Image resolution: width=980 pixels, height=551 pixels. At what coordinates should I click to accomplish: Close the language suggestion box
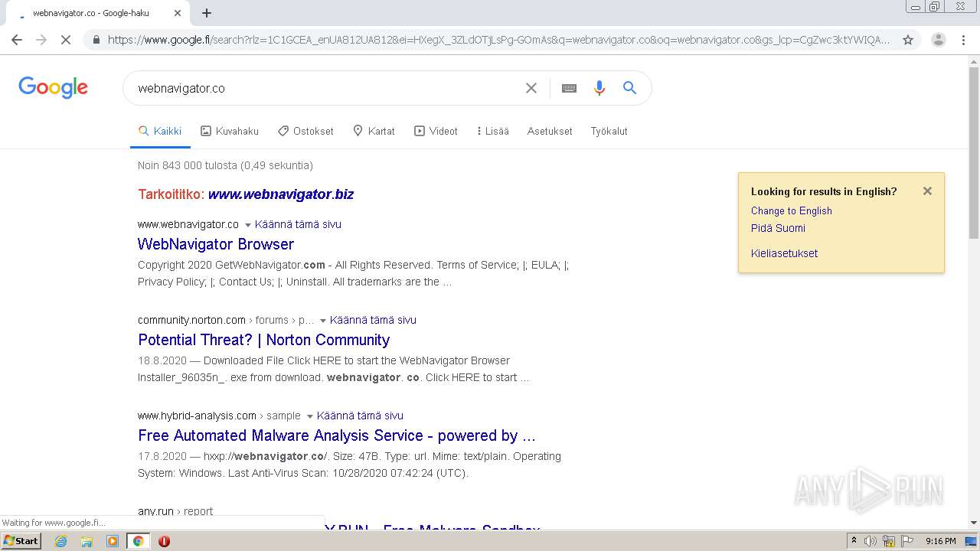(927, 191)
